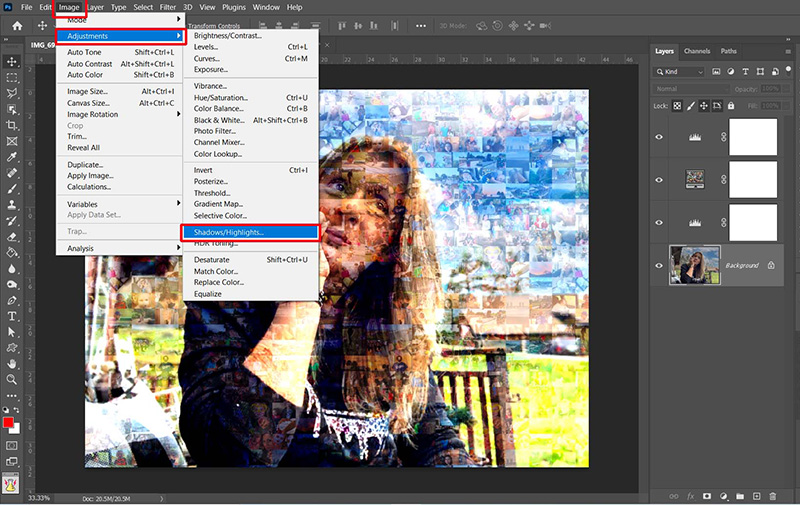Image resolution: width=800 pixels, height=505 pixels.
Task: Select the History Brush tool
Action: (11, 221)
